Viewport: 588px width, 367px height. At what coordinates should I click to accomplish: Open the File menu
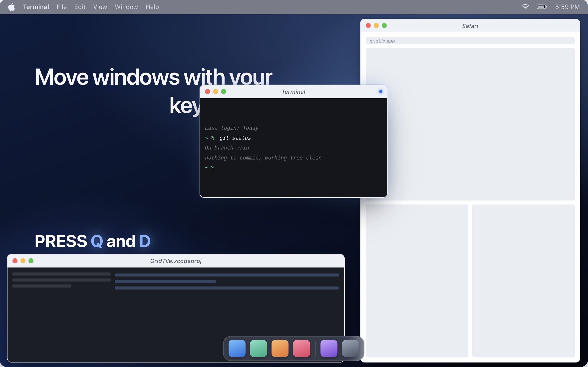click(62, 7)
